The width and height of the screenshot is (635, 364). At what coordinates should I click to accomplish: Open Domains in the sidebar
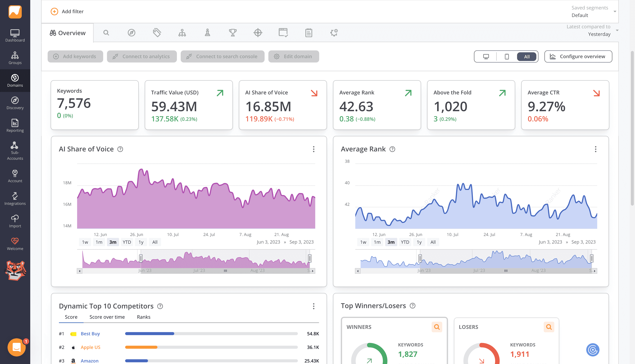coord(15,80)
